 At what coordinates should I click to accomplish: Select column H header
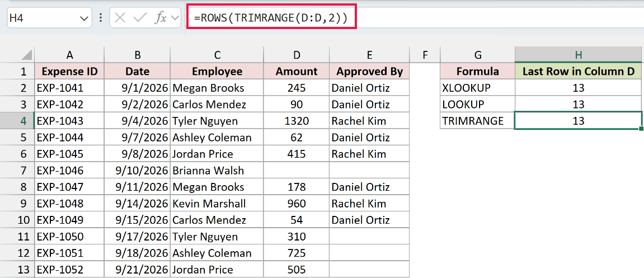[579, 55]
